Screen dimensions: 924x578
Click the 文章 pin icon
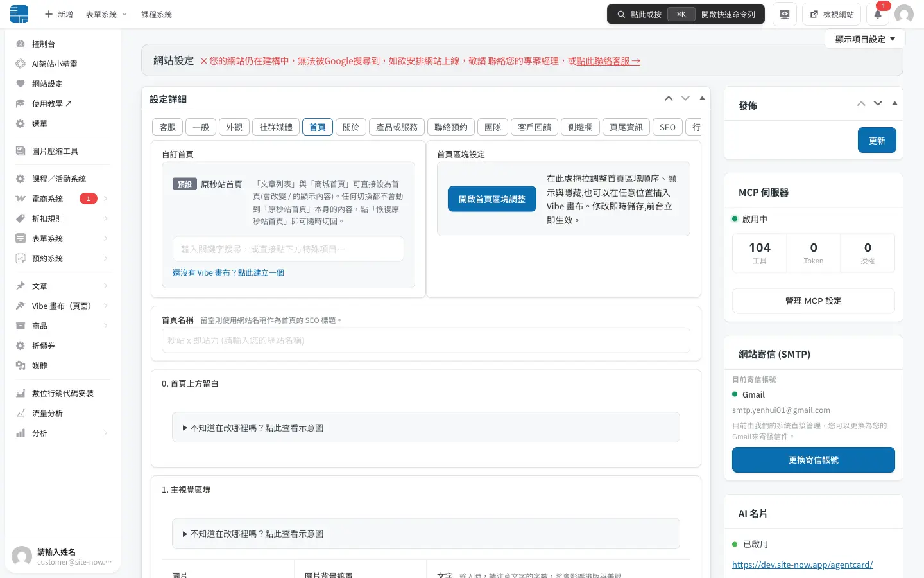(21, 286)
